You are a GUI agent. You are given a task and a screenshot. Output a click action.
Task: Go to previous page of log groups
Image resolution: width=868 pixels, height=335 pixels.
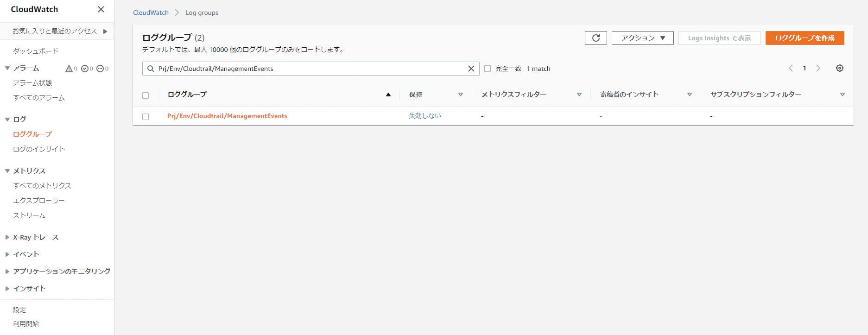791,68
